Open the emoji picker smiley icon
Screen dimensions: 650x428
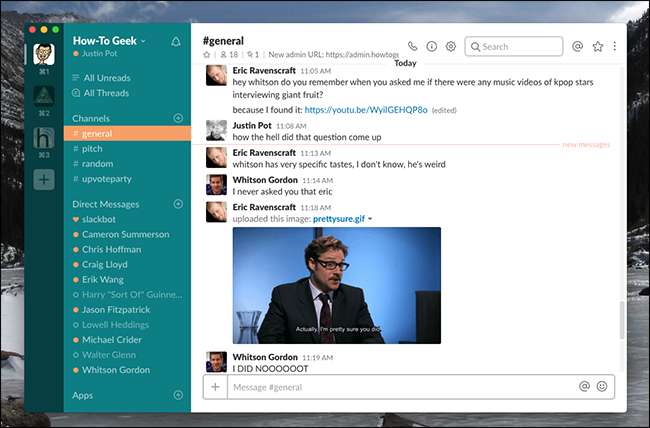(602, 387)
